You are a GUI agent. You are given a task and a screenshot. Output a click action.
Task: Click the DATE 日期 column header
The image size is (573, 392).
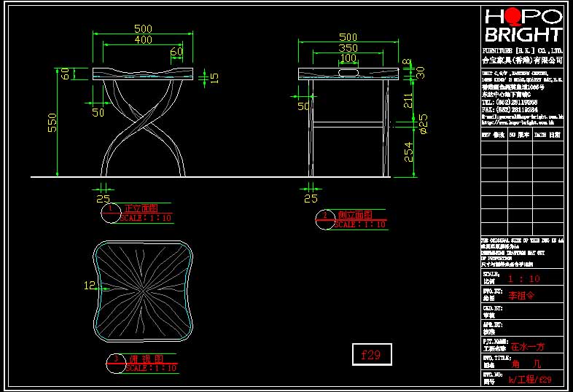(547, 135)
